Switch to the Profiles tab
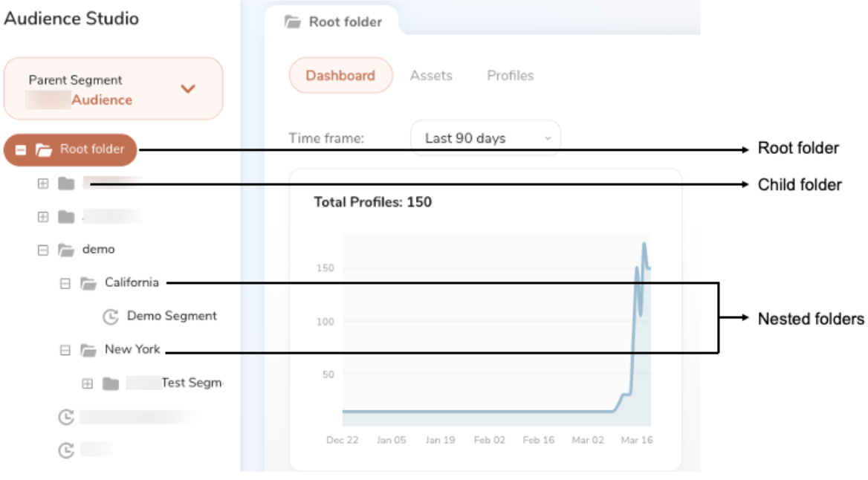The height and width of the screenshot is (480, 868). tap(510, 76)
